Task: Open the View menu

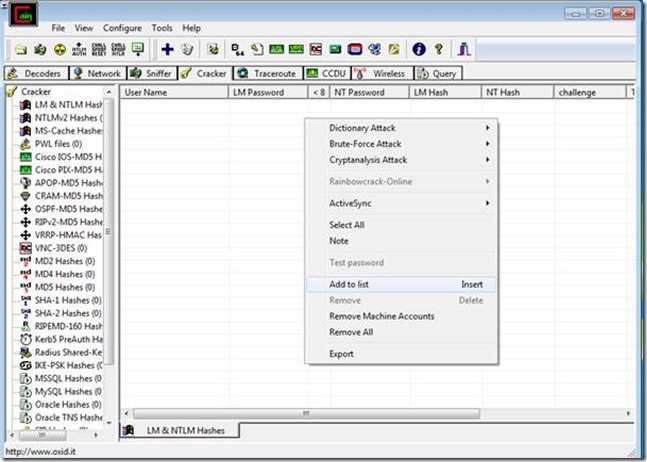Action: pos(84,28)
